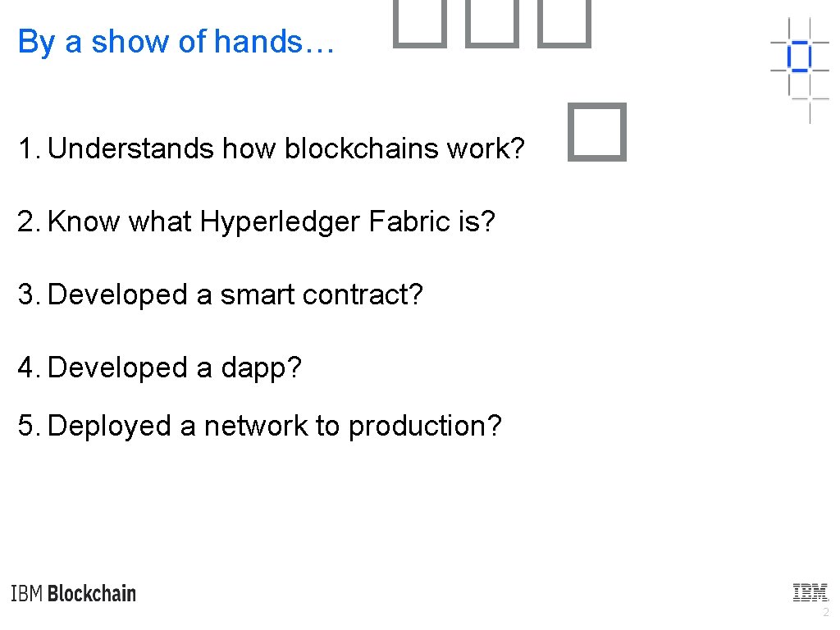Select "Developed a dapp?" line
The width and height of the screenshot is (840, 630).
point(160,368)
